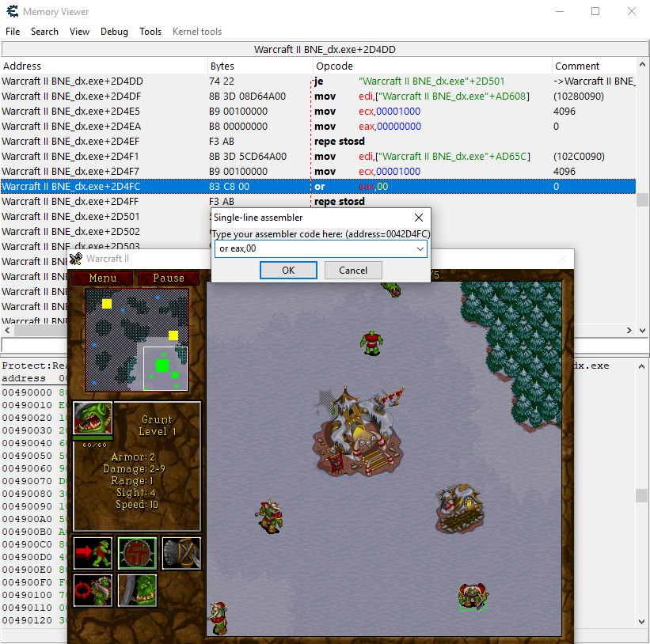This screenshot has width=650, height=644.
Task: Click the Attack axe command icon
Action: 181,553
